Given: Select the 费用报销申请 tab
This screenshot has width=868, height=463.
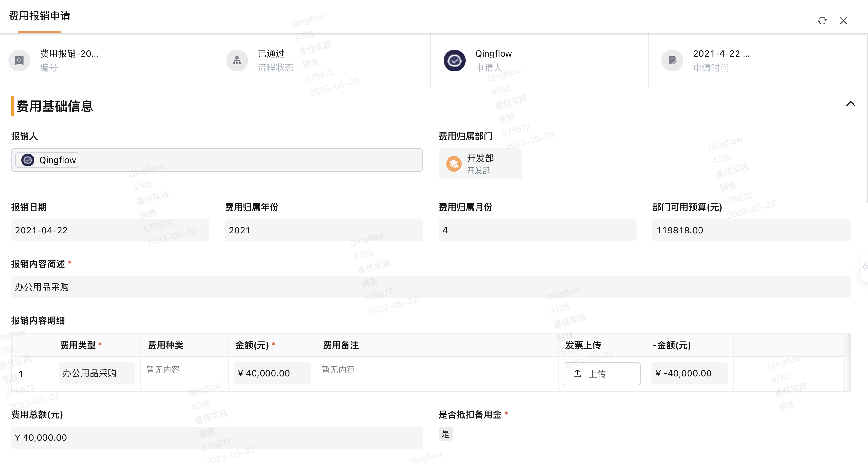Looking at the screenshot, I should (x=39, y=16).
